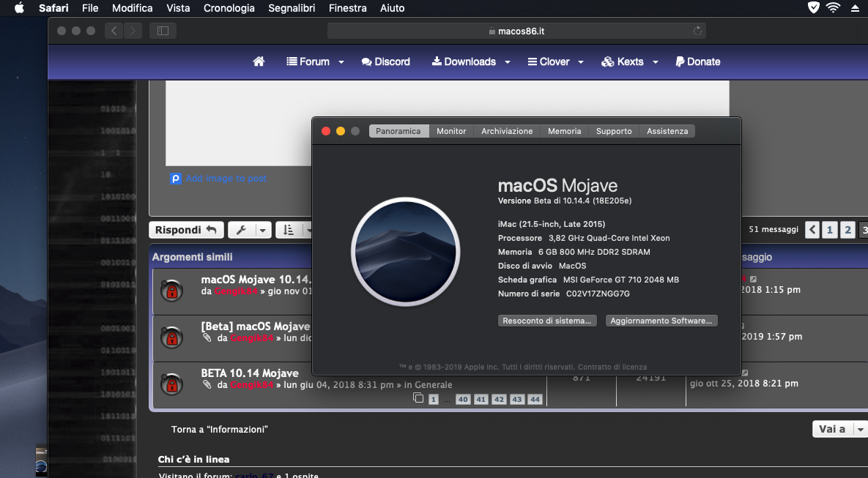The height and width of the screenshot is (478, 868).
Task: Click locked icon of macOS Mojave 10.14 topic
Action: click(x=171, y=290)
